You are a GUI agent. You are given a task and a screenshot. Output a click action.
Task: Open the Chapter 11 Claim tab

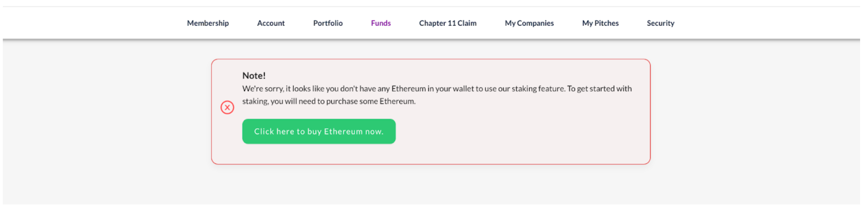click(448, 23)
